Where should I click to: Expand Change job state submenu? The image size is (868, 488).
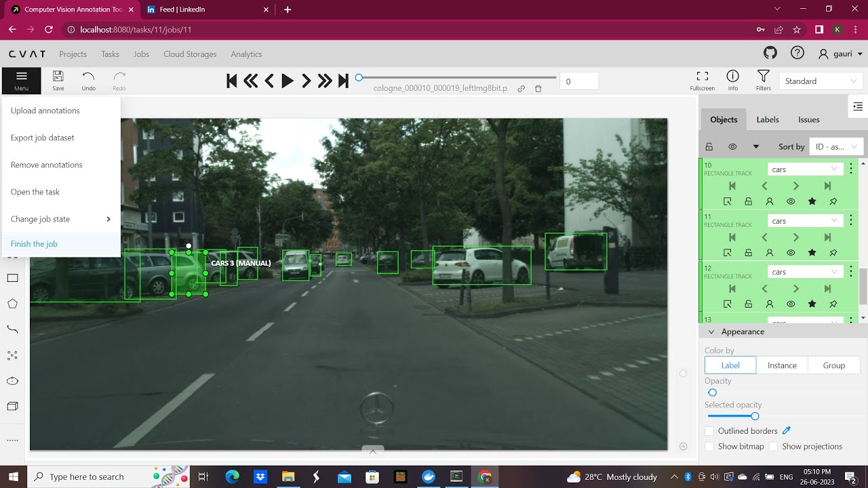(61, 219)
